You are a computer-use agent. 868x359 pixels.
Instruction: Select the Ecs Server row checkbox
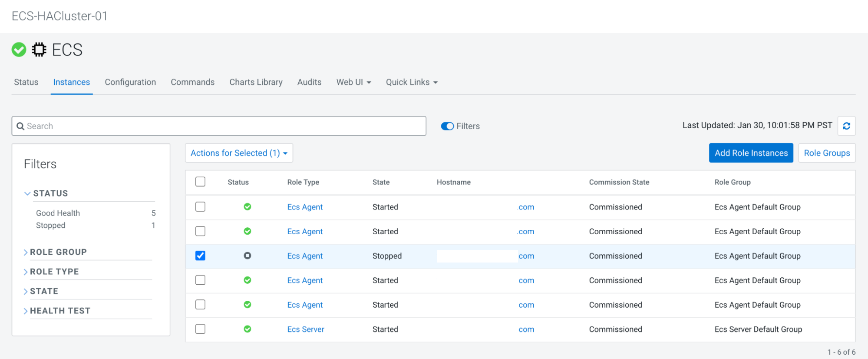[x=200, y=329]
